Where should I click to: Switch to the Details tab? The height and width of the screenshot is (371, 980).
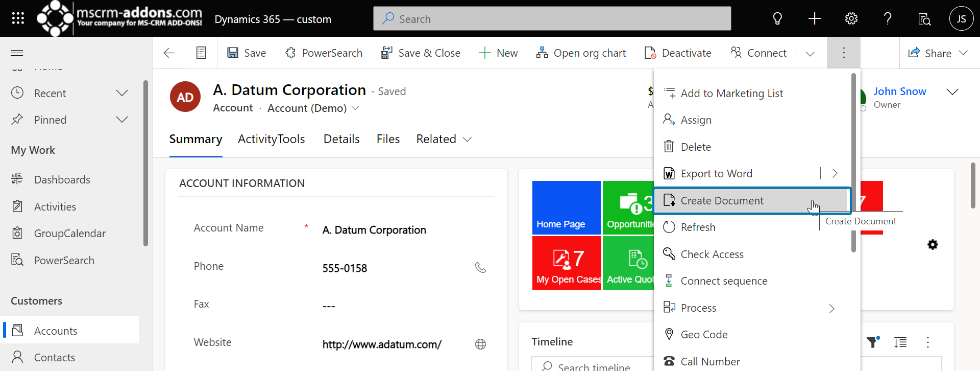coord(341,139)
